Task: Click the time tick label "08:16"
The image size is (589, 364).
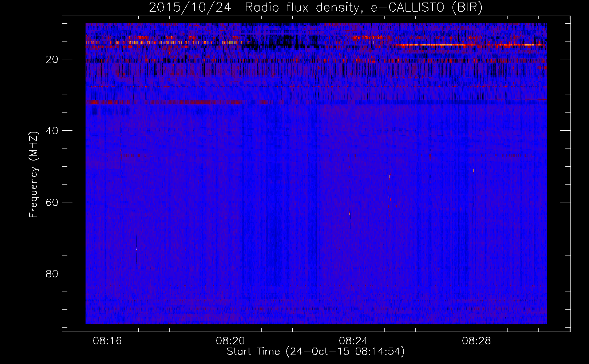Action: pyautogui.click(x=107, y=341)
